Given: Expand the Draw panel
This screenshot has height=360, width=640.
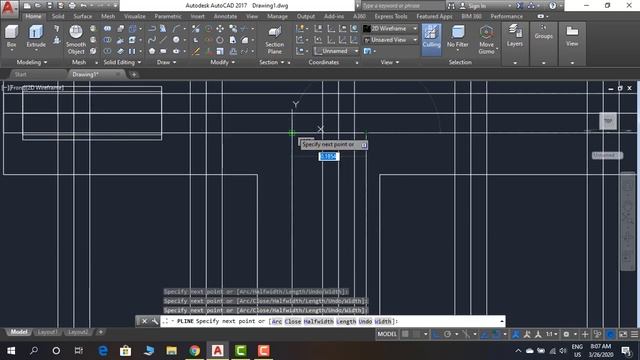Looking at the screenshot, I should click(x=167, y=62).
